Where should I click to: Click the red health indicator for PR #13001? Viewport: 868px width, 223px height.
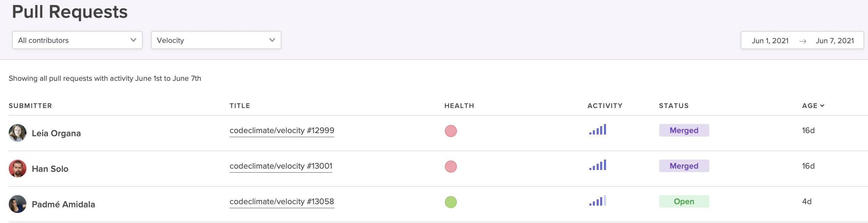[451, 167]
